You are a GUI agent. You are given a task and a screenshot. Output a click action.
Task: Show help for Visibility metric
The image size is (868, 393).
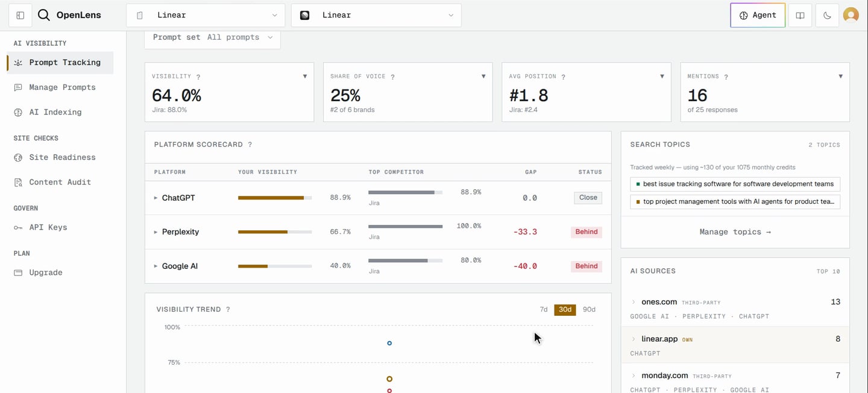tap(198, 77)
